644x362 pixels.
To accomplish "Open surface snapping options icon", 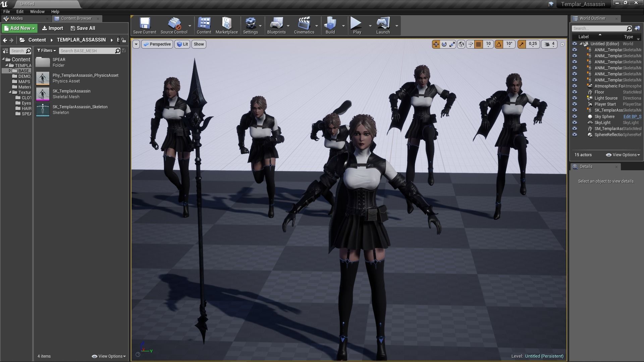I will click(x=470, y=44).
